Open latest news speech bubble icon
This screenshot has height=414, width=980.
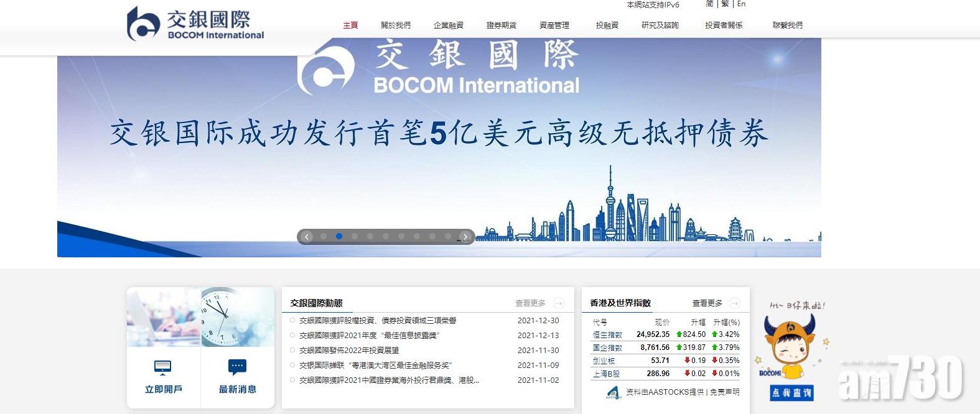237,367
